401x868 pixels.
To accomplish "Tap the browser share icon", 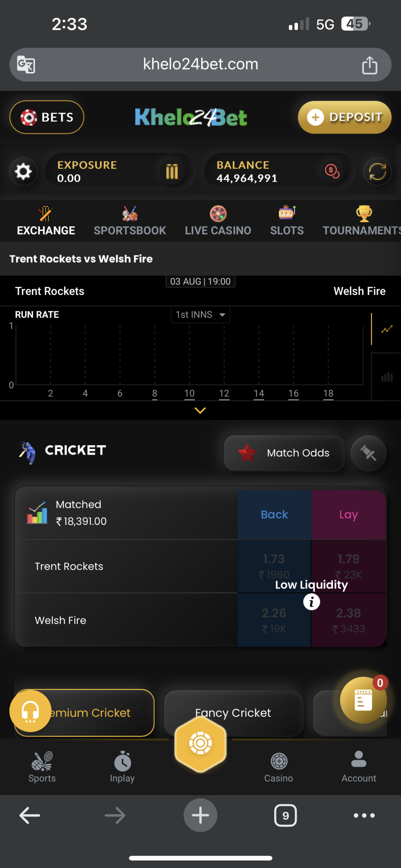I will pyautogui.click(x=369, y=65).
